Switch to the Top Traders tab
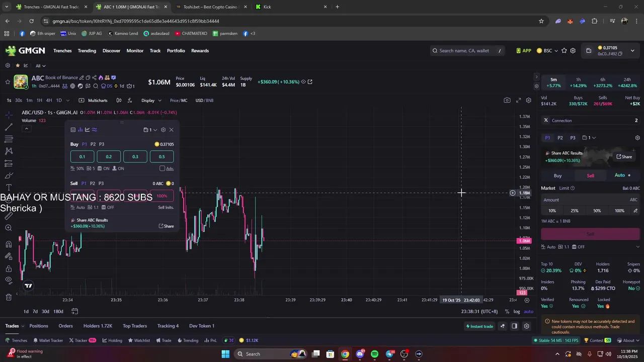 [135, 326]
